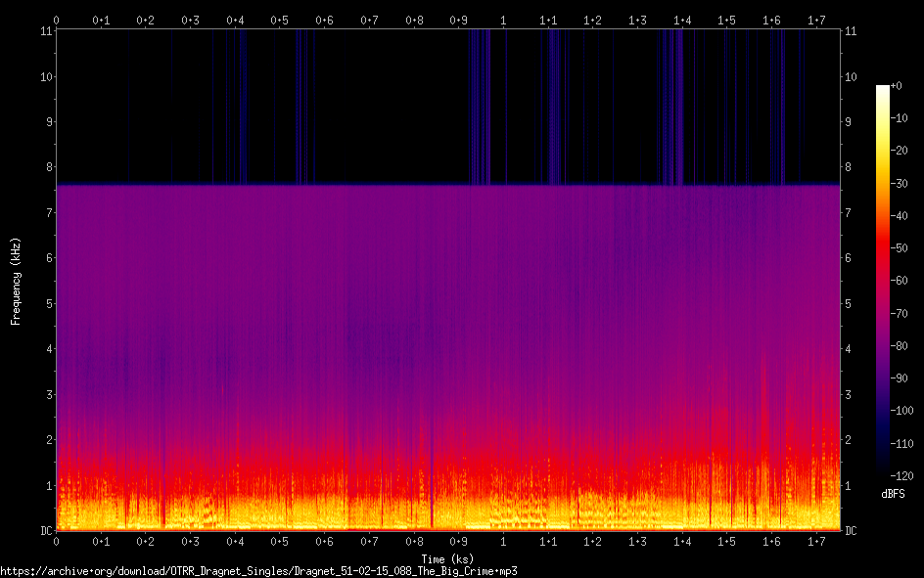Click the 0.9 marker on the bottom time axis
924x578 pixels.
click(458, 541)
